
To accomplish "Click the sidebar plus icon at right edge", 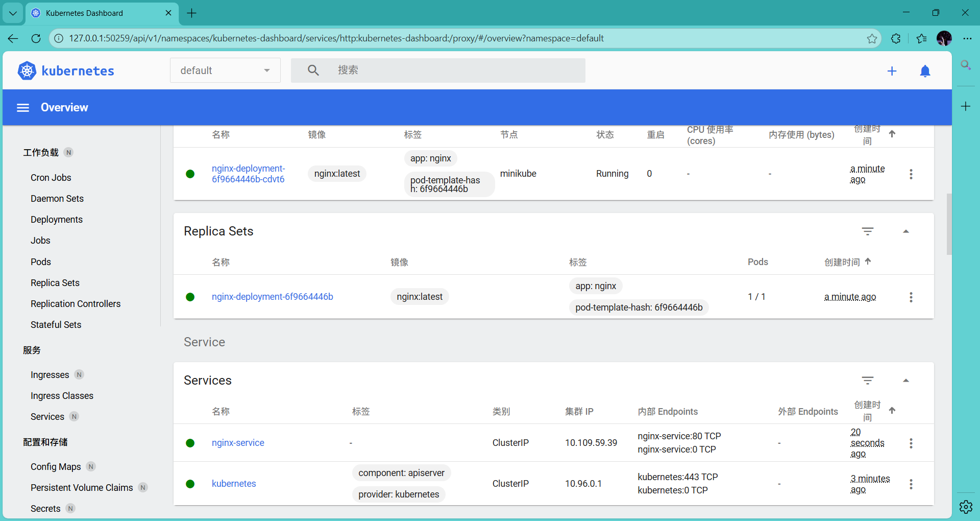I will tap(966, 106).
